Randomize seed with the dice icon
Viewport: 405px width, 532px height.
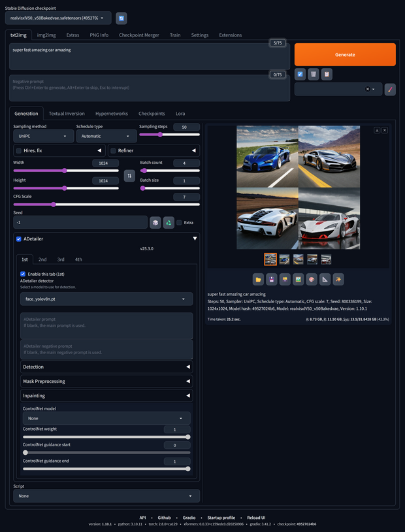(155, 223)
